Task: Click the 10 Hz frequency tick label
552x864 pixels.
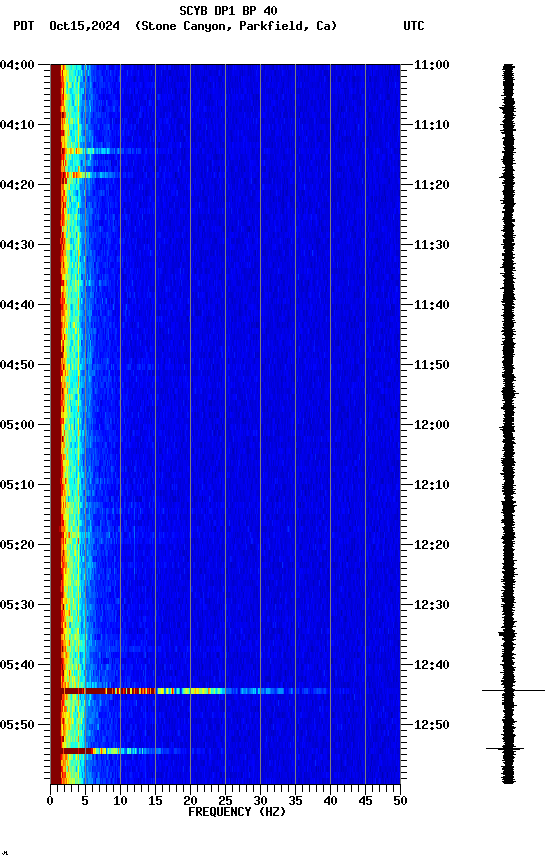Action: pyautogui.click(x=120, y=801)
